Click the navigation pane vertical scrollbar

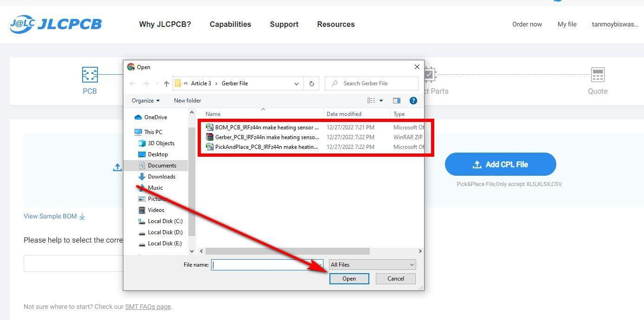pos(192,182)
